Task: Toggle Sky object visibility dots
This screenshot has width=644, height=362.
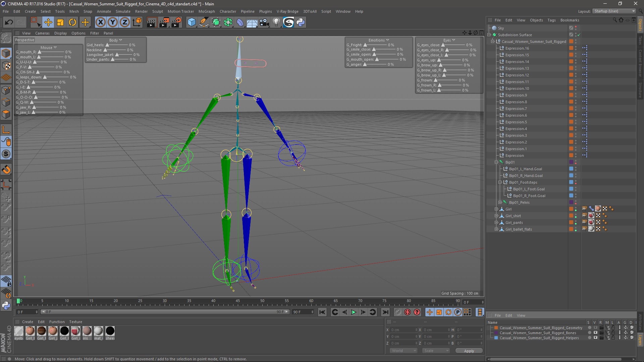Action: (x=576, y=28)
